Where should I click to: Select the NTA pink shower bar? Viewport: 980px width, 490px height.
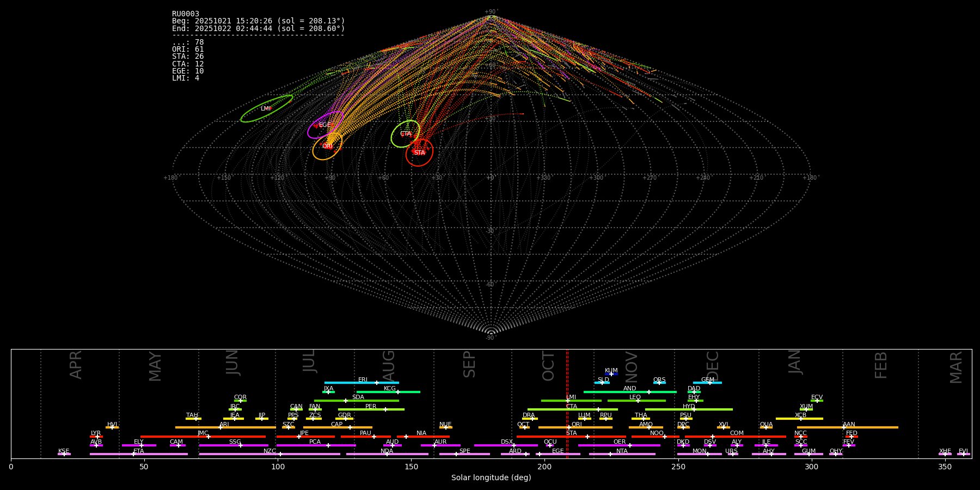(x=622, y=454)
